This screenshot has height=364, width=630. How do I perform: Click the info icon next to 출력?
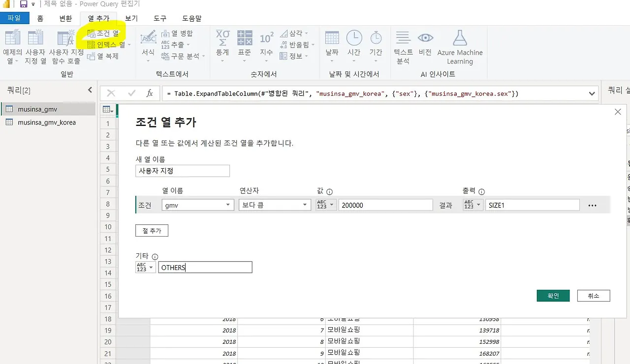482,192
